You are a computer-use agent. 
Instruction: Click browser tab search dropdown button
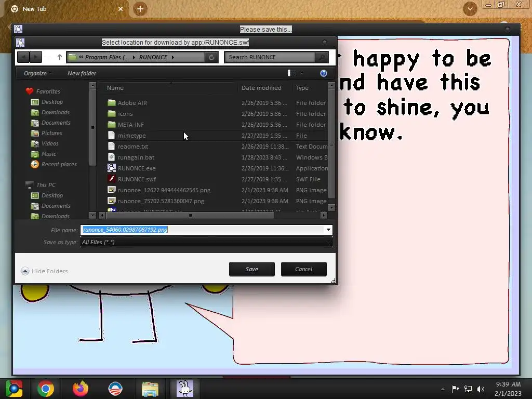[470, 9]
